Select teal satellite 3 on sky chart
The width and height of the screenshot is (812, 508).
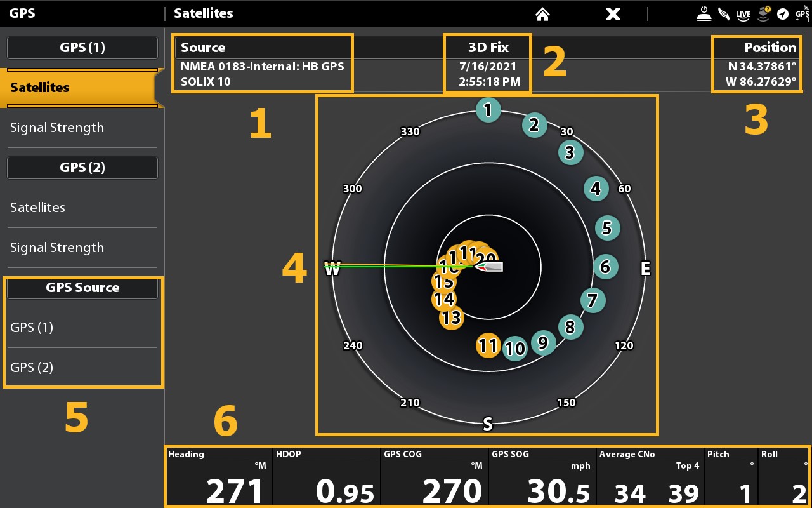tap(570, 152)
